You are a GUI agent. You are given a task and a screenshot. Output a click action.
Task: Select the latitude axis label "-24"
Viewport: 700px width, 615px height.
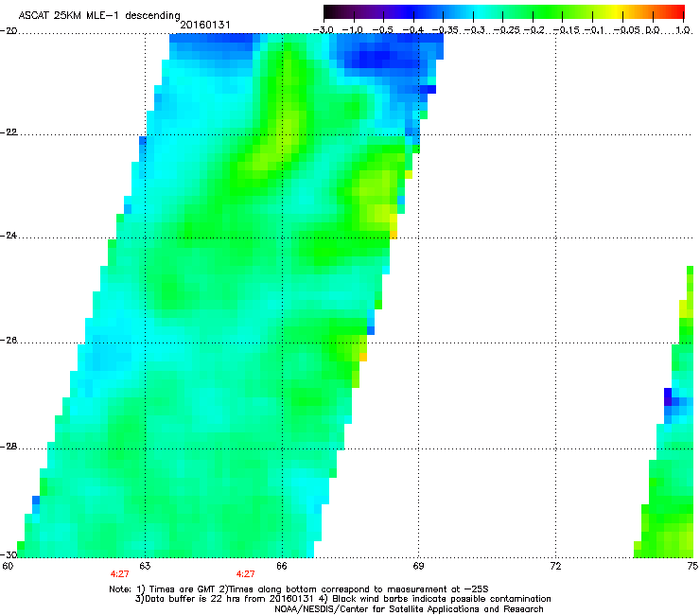[9, 235]
